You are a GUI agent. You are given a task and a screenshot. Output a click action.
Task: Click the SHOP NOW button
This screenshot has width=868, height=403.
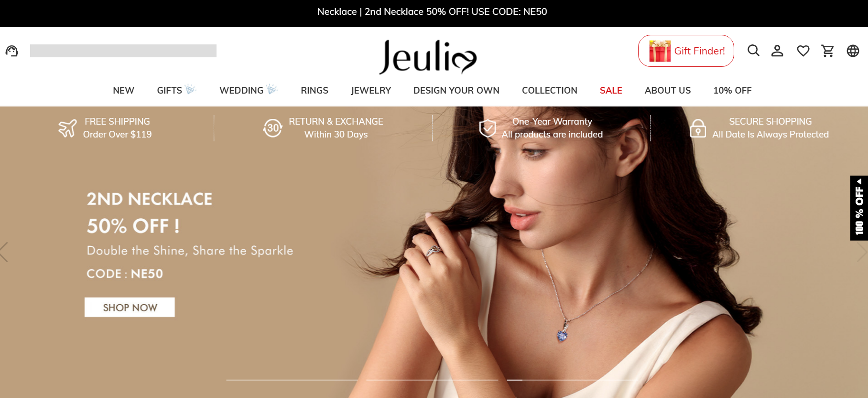pyautogui.click(x=130, y=307)
